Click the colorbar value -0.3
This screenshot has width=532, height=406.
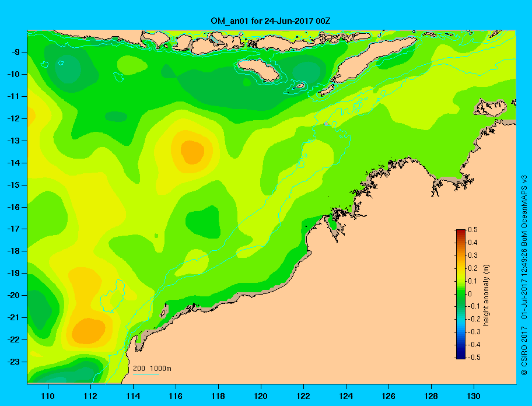point(474,332)
